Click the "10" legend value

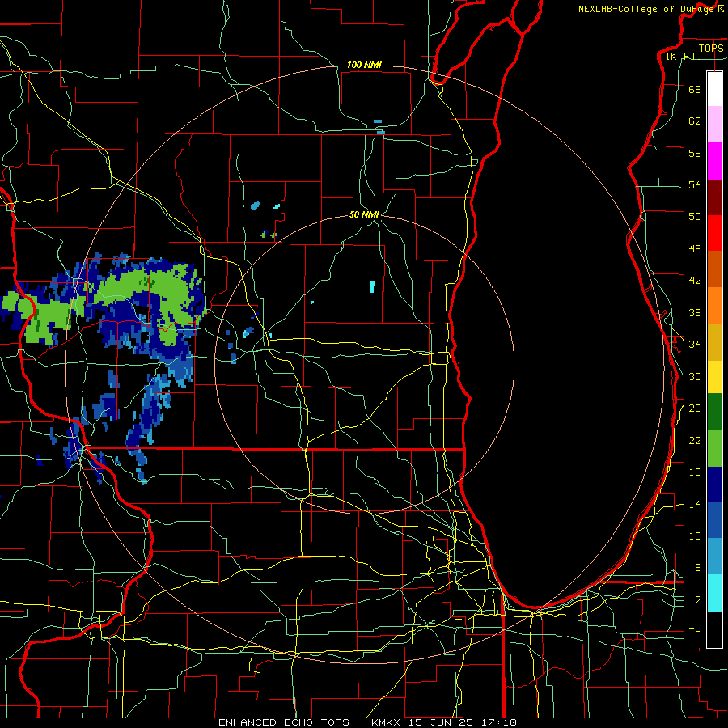point(695,535)
